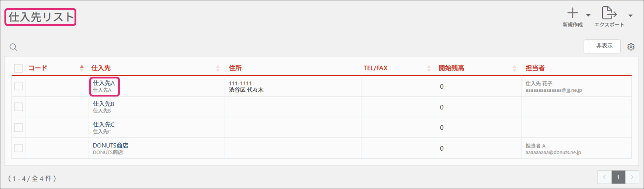Sort by コード column arrow

(82, 68)
